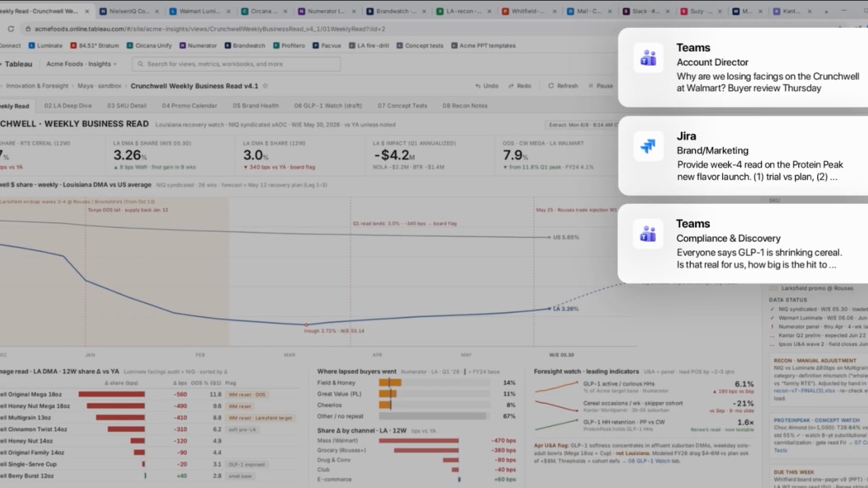This screenshot has width=868, height=488.
Task: Open the Brandwatch bookmark
Action: tap(245, 45)
